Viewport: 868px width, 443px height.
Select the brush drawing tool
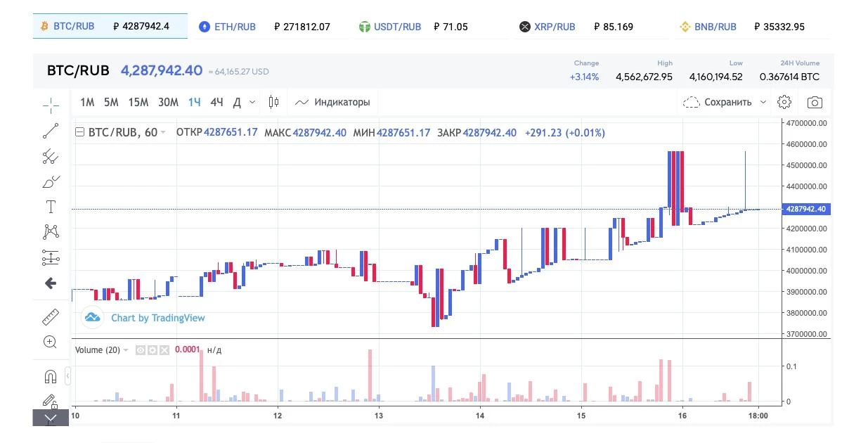[x=51, y=182]
